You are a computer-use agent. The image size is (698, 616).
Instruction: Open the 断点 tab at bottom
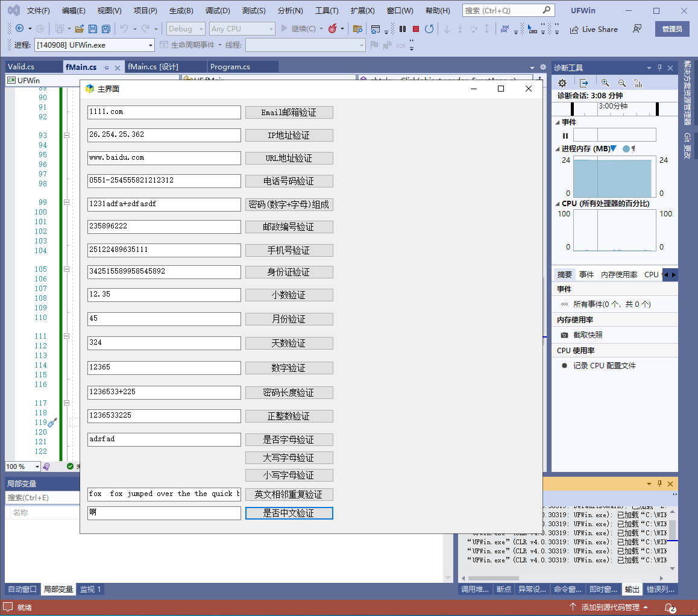tap(504, 589)
